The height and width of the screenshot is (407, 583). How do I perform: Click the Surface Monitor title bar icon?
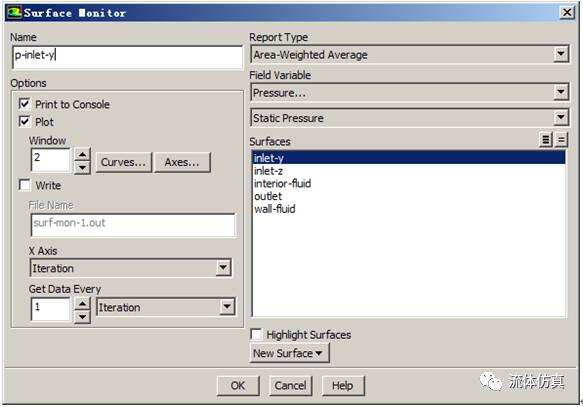(14, 13)
